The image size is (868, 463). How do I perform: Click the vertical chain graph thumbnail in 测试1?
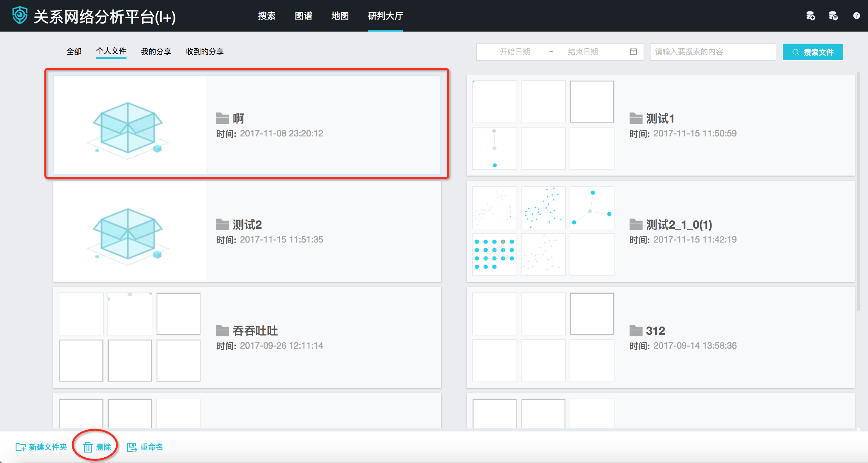tap(494, 148)
